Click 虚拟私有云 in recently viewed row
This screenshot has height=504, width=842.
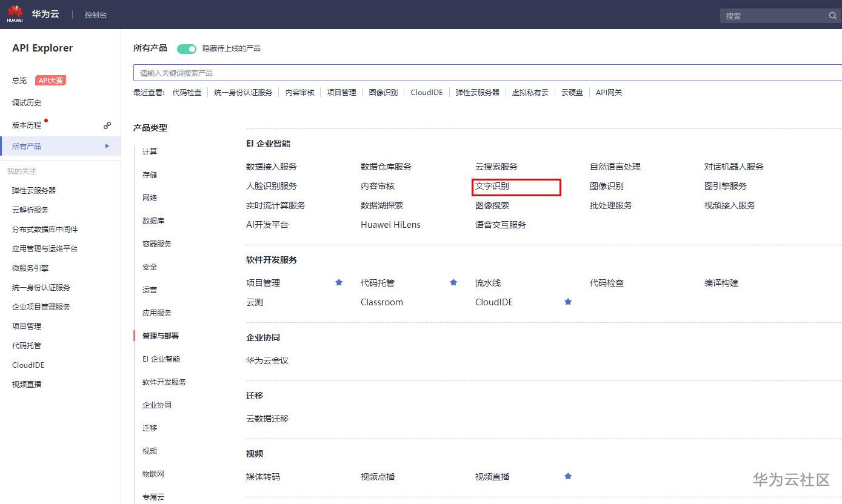[x=530, y=93]
